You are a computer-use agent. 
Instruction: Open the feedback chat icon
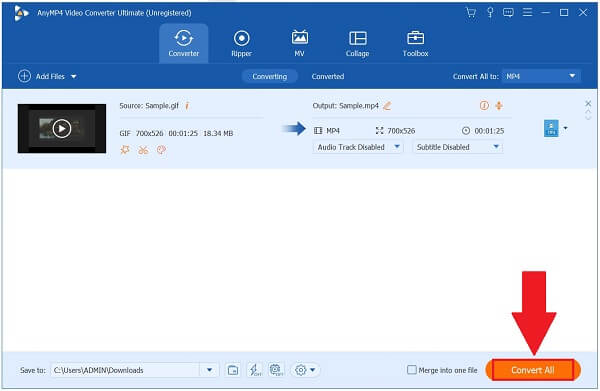508,13
